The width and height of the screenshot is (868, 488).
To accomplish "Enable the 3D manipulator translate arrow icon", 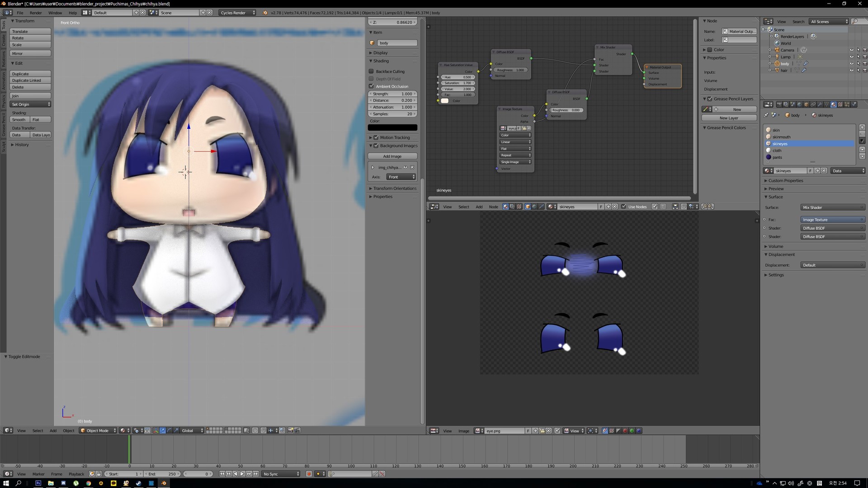I will point(162,431).
